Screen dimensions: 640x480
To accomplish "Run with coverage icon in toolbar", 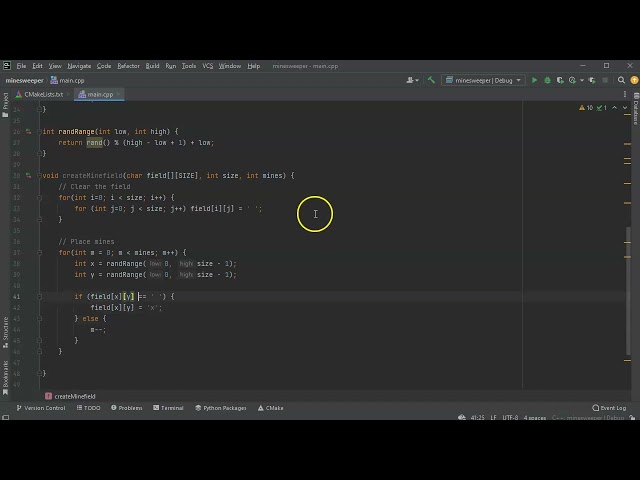I will coord(560,80).
